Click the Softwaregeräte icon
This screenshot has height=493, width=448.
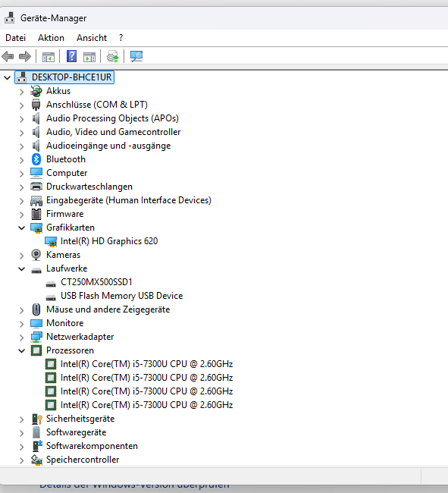click(x=36, y=432)
